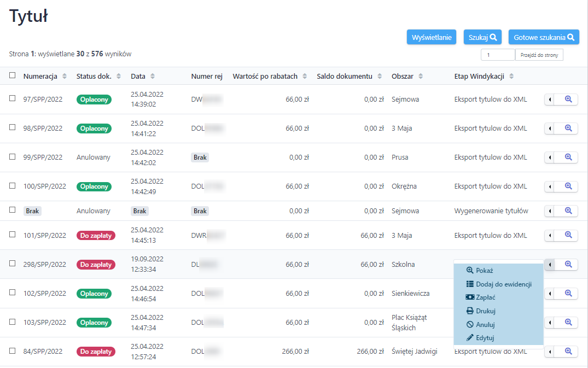This screenshot has width=588, height=368.
Task: Tick checkbox for 102/SPP/2022
Action: tap(13, 293)
